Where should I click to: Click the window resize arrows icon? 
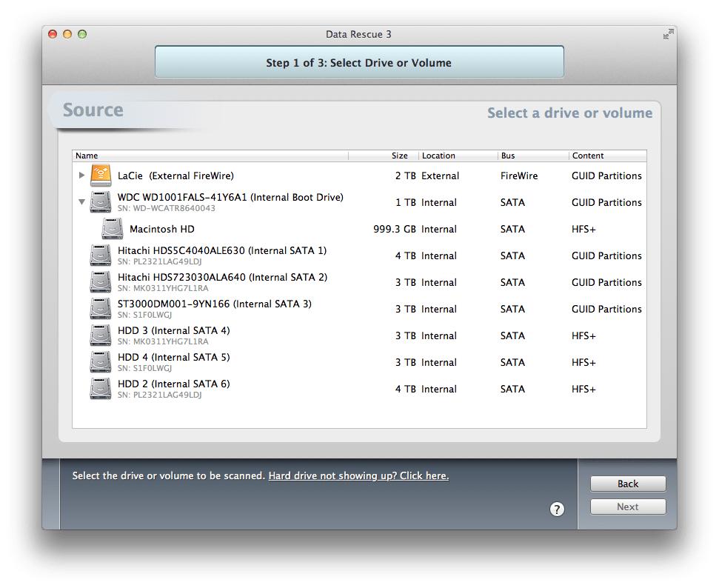667,34
